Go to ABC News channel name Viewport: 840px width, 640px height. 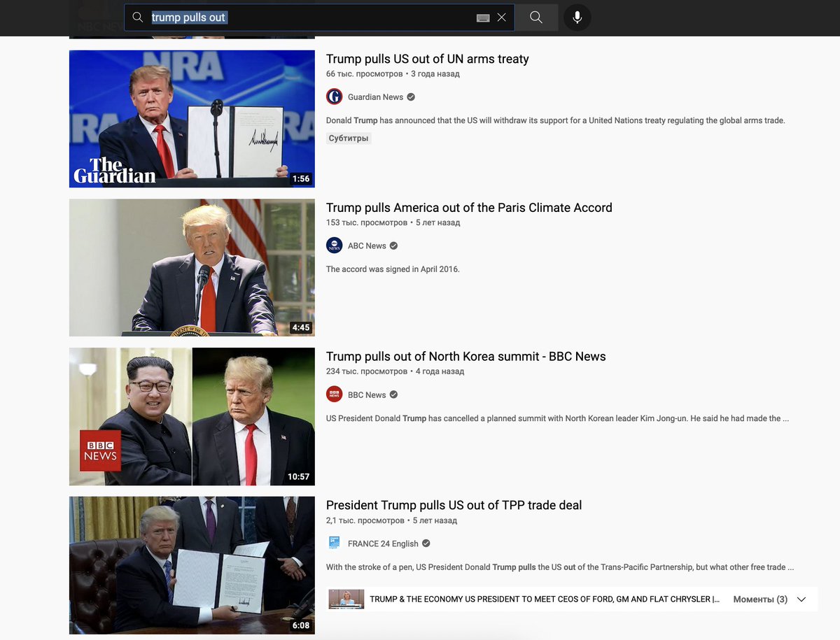367,246
